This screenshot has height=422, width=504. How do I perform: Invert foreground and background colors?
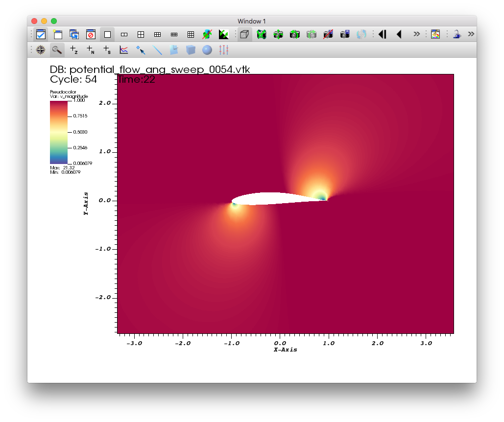coord(223,34)
